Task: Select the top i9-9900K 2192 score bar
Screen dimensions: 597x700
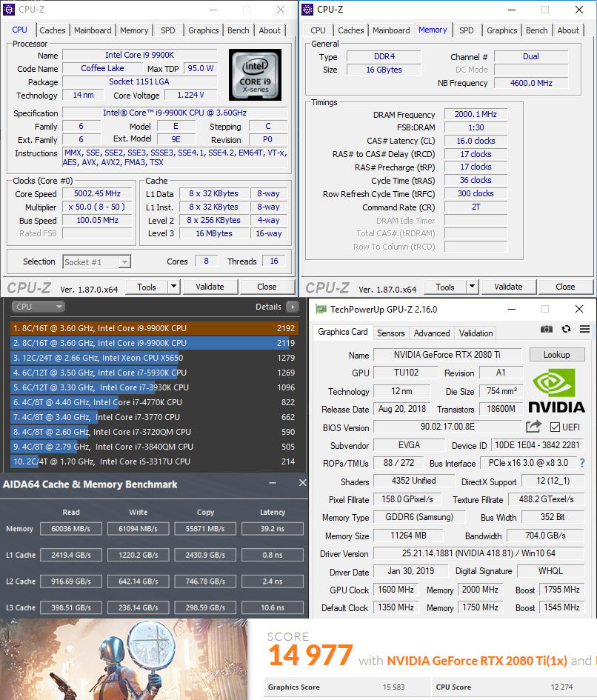Action: tap(154, 328)
